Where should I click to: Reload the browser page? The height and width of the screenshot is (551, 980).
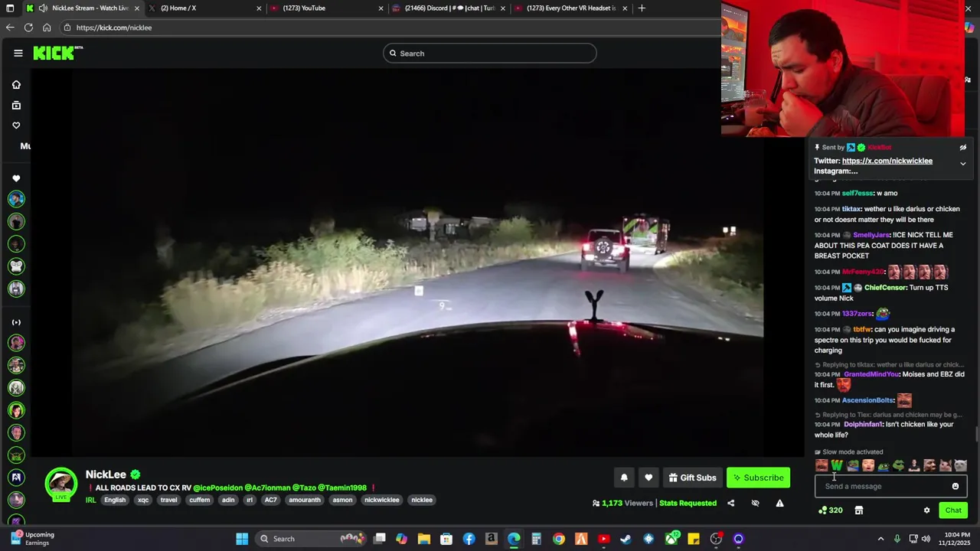click(x=28, y=28)
